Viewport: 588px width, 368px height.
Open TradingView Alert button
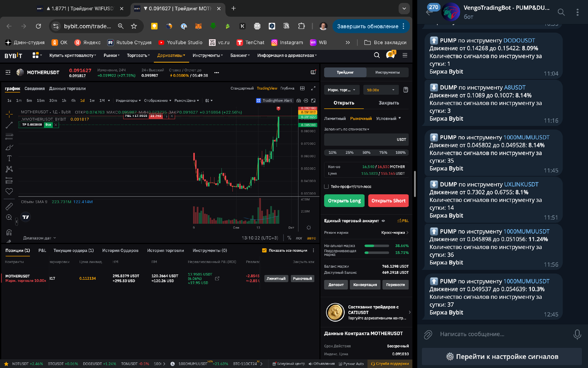pyautogui.click(x=274, y=101)
